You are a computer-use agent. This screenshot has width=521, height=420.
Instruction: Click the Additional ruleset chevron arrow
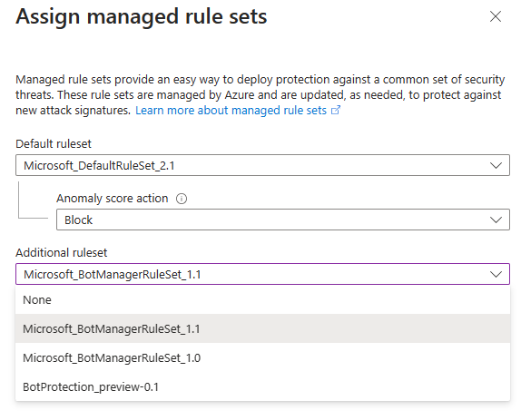coord(496,274)
